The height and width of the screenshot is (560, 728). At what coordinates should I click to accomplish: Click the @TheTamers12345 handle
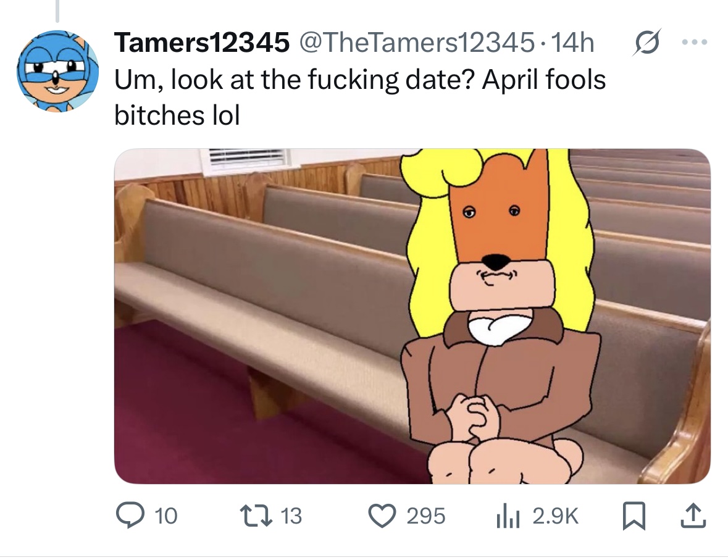pyautogui.click(x=417, y=42)
